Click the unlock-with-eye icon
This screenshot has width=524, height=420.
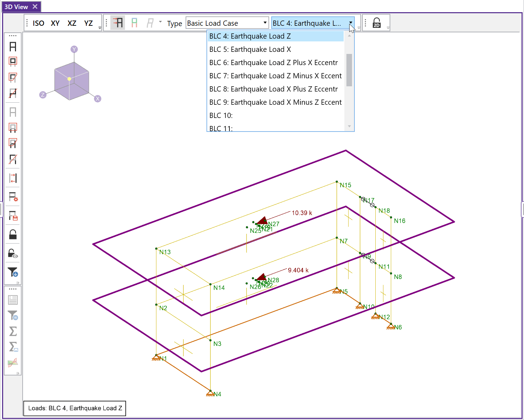pyautogui.click(x=13, y=253)
